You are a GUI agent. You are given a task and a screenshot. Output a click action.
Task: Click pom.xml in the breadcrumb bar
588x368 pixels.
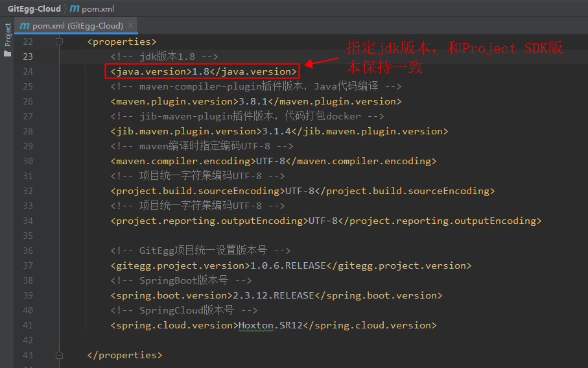(x=98, y=8)
